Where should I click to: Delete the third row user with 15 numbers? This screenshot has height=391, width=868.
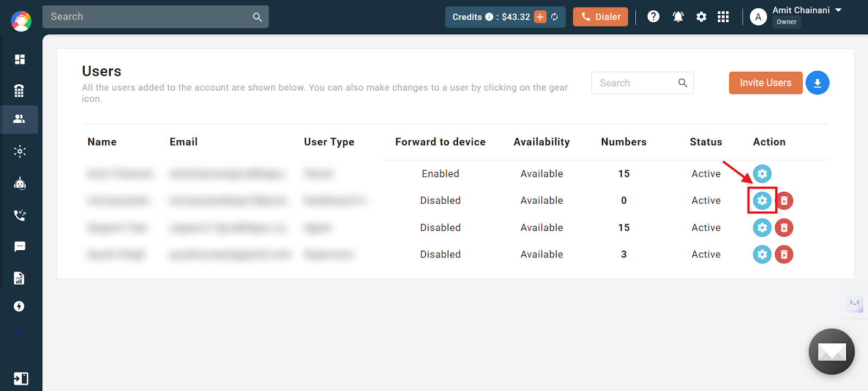click(x=784, y=228)
